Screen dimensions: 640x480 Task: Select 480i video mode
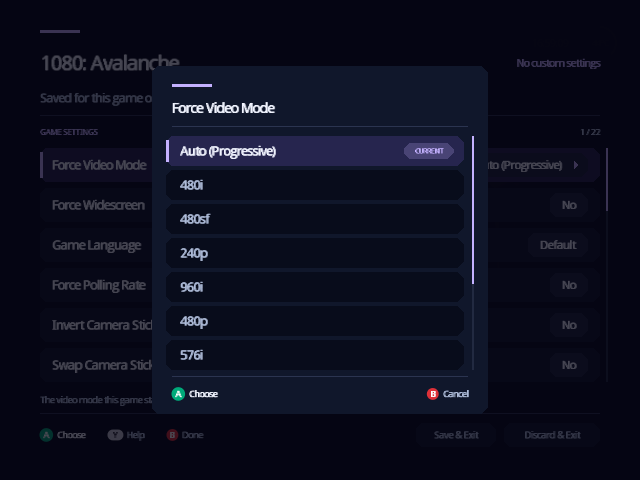[315, 185]
